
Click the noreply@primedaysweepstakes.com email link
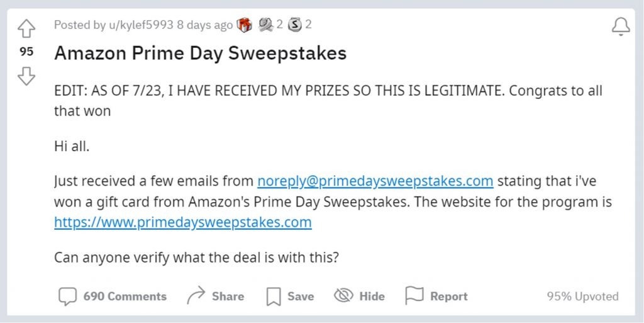[x=375, y=181]
